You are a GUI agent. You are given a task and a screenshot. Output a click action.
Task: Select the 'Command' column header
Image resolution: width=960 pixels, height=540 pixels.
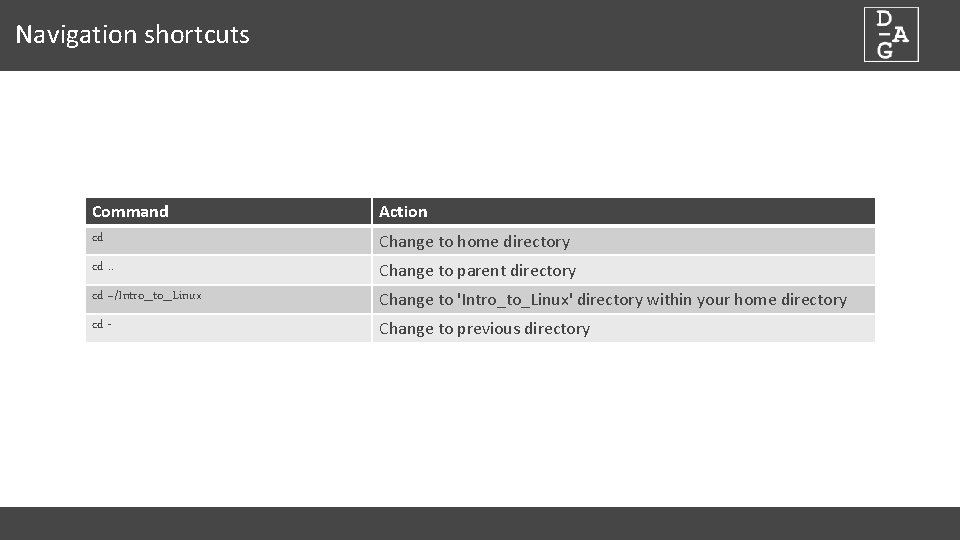(130, 212)
